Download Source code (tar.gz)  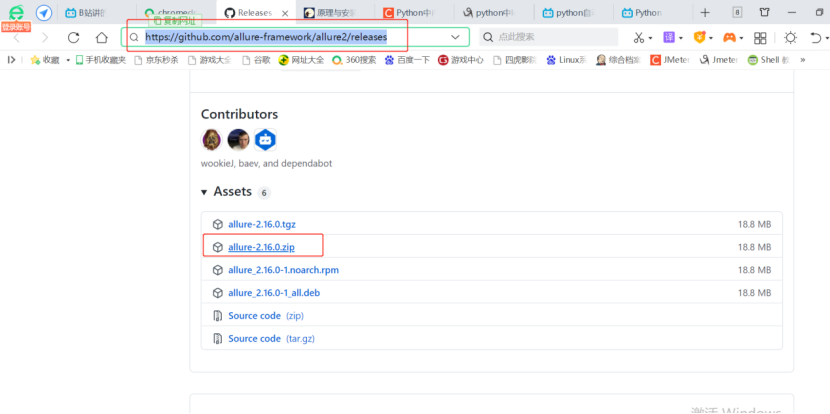click(271, 338)
